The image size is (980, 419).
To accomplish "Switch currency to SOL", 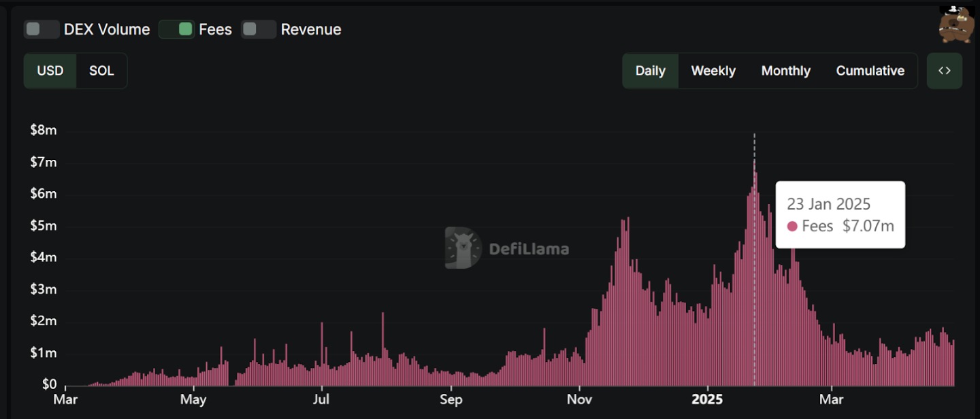I will (101, 71).
